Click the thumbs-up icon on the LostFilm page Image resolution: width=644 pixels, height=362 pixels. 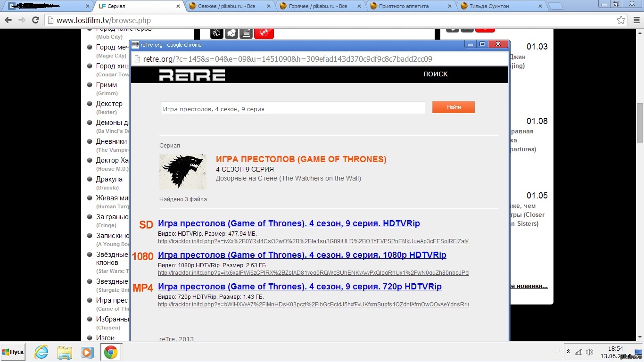tap(217, 33)
